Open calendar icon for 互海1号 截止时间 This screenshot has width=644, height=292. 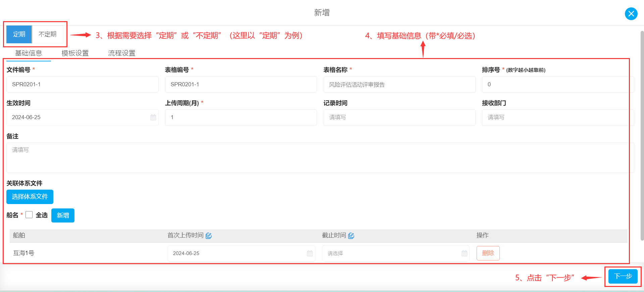point(465,253)
